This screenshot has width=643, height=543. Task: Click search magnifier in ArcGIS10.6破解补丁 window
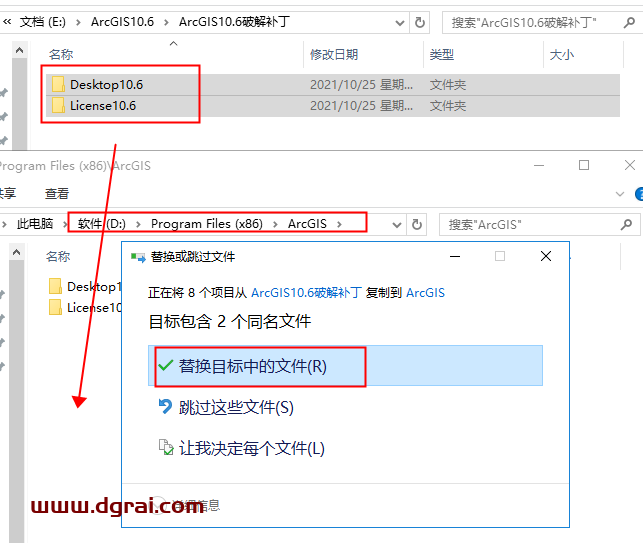pos(629,22)
